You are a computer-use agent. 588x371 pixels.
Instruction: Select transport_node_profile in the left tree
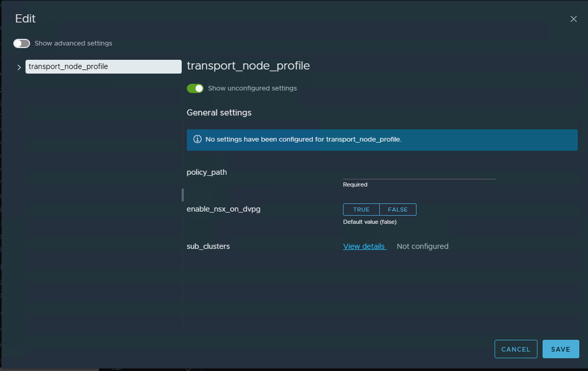tap(104, 67)
